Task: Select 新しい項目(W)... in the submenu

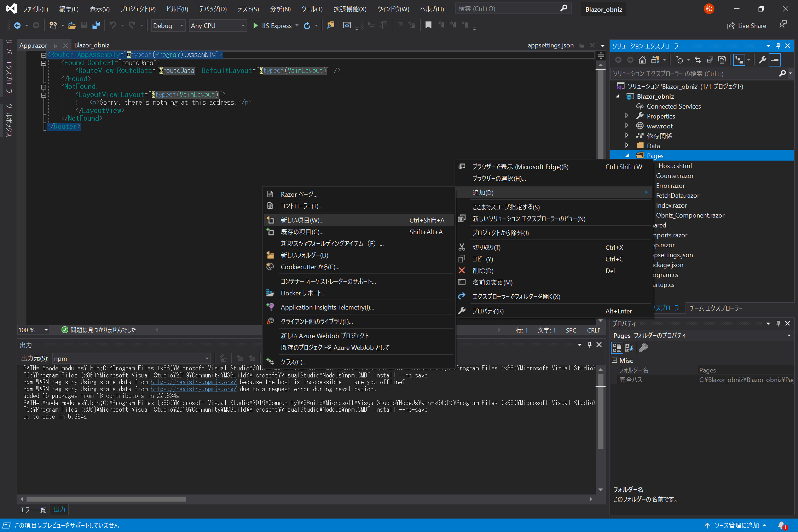Action: pos(302,220)
